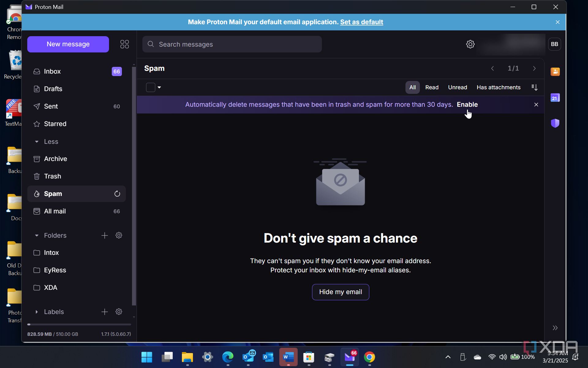Open the Security Center shield icon
This screenshot has height=368, width=588.
point(555,123)
